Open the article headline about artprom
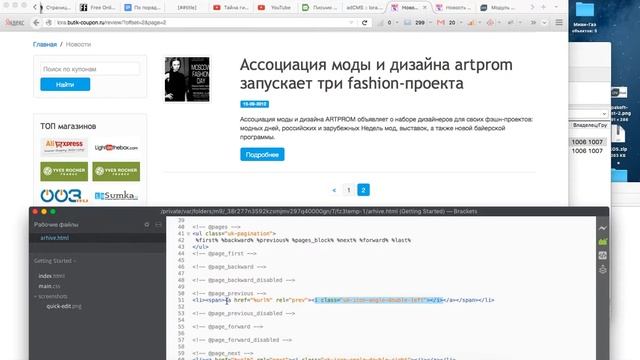This screenshot has height=360, width=640. click(376, 74)
